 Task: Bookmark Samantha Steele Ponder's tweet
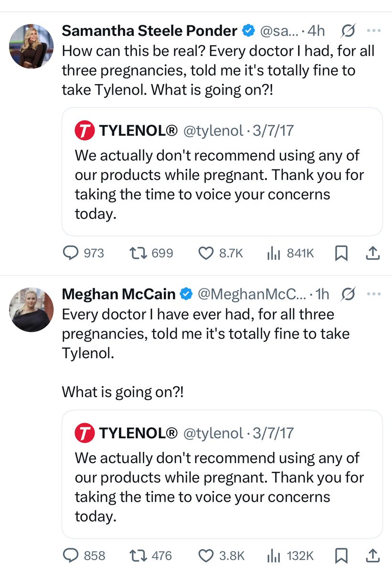341,254
